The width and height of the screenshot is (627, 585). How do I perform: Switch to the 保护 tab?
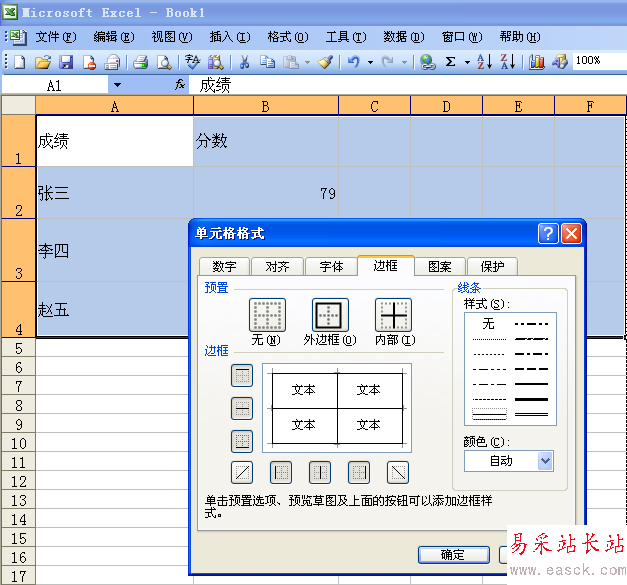[493, 266]
